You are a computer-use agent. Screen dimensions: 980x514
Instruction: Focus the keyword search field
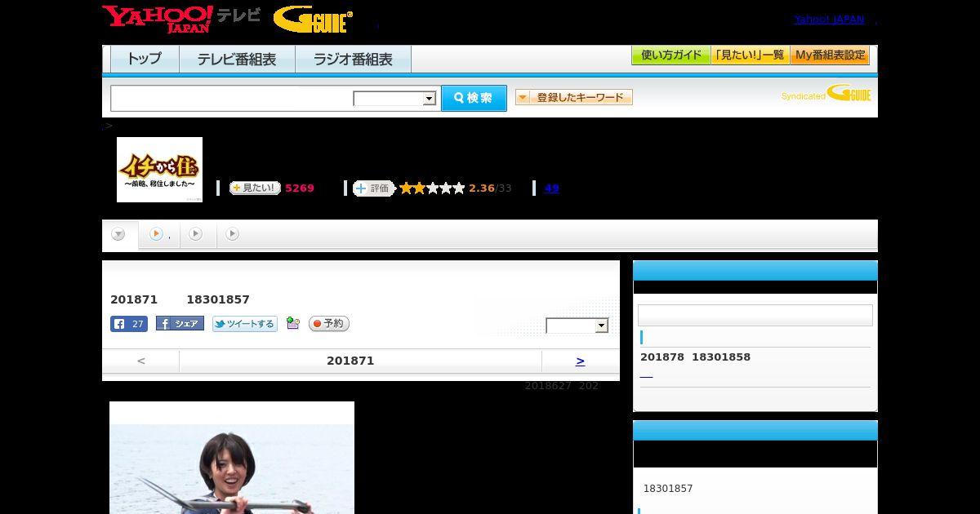[x=231, y=98]
